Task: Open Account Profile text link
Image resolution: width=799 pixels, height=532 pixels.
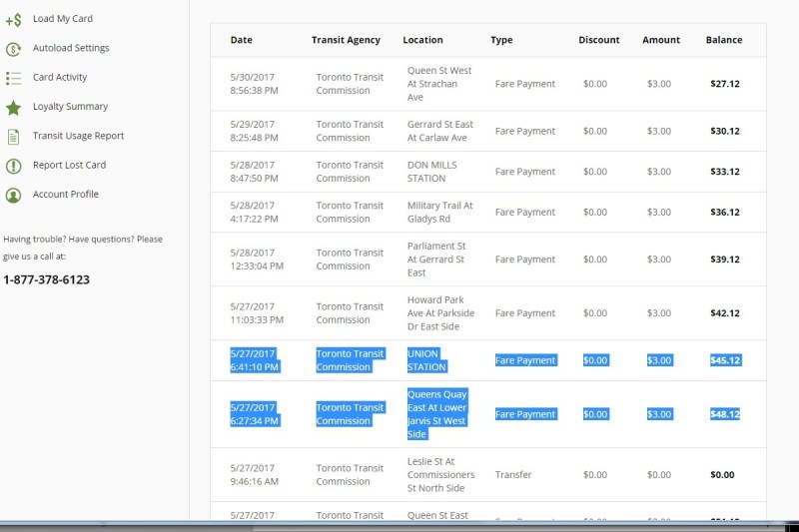Action: [x=65, y=195]
